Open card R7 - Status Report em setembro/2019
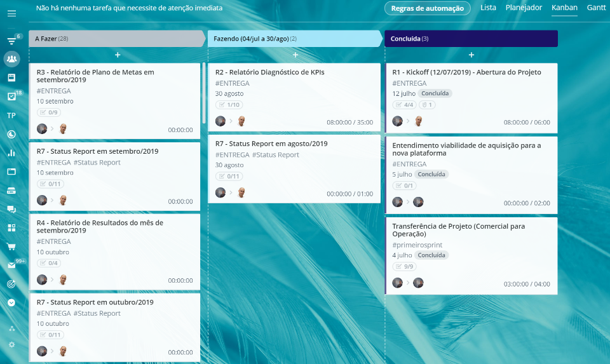 (x=115, y=177)
